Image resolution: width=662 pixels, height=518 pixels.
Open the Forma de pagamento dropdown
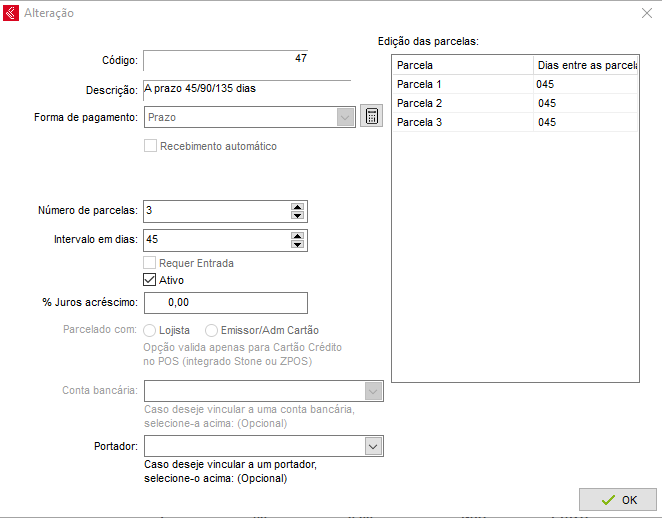point(346,117)
